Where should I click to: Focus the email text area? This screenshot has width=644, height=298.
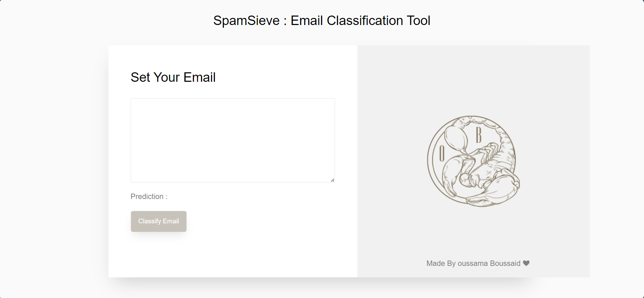click(x=233, y=140)
